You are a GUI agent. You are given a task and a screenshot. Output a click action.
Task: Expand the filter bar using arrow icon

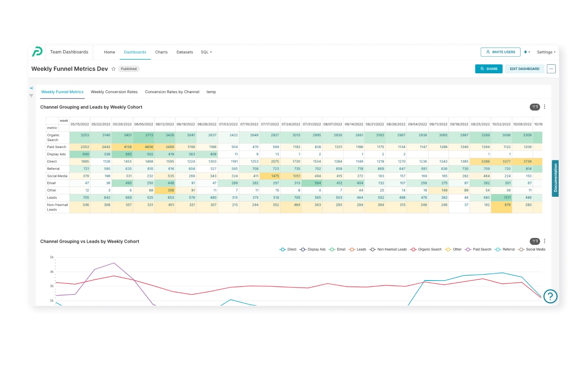coord(31,88)
